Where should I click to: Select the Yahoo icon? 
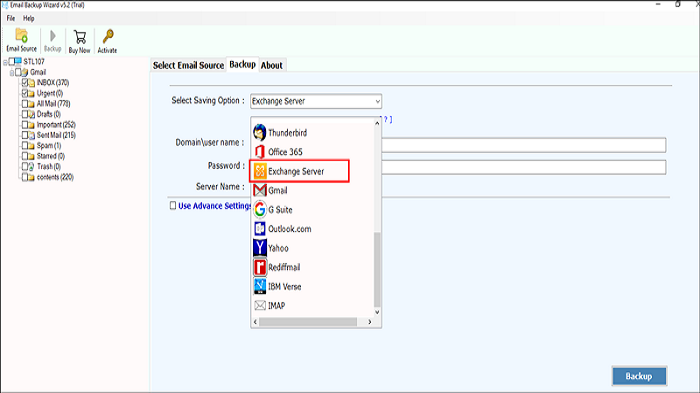point(259,248)
